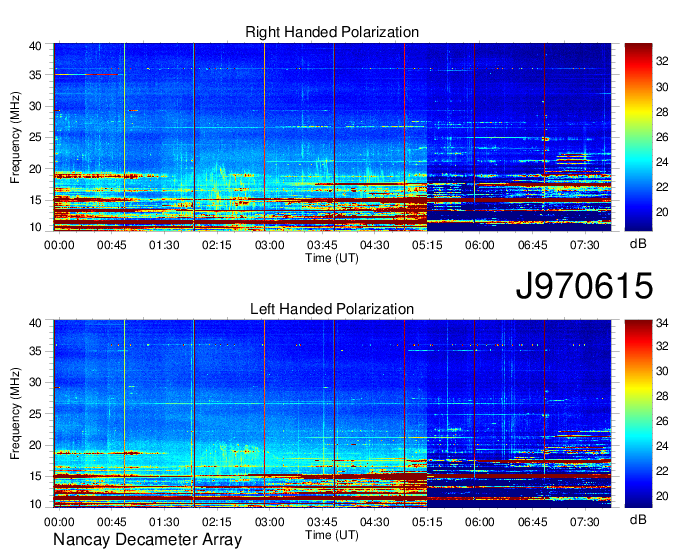Click "Frequency (MHz)" axis label of Left Handed plot

(15, 414)
